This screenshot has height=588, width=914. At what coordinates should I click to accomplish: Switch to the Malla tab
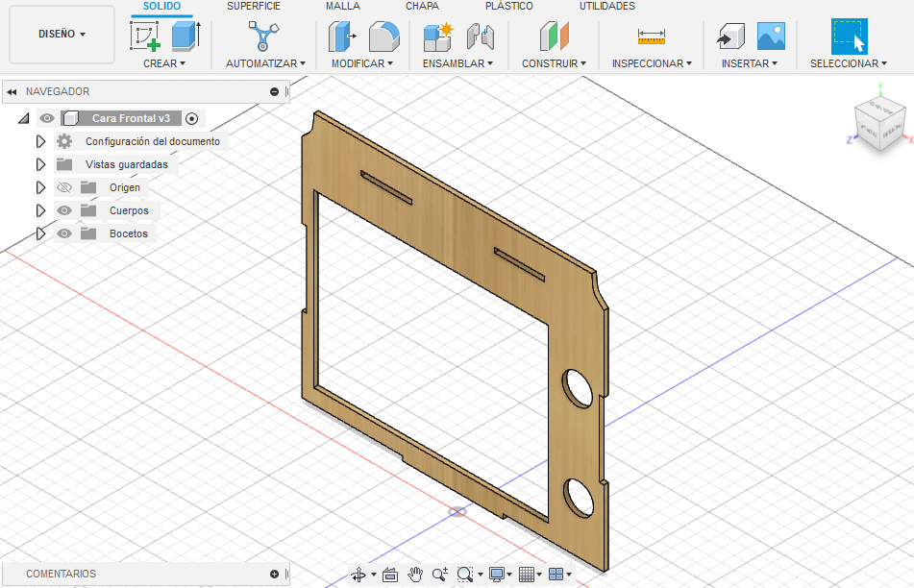343,6
